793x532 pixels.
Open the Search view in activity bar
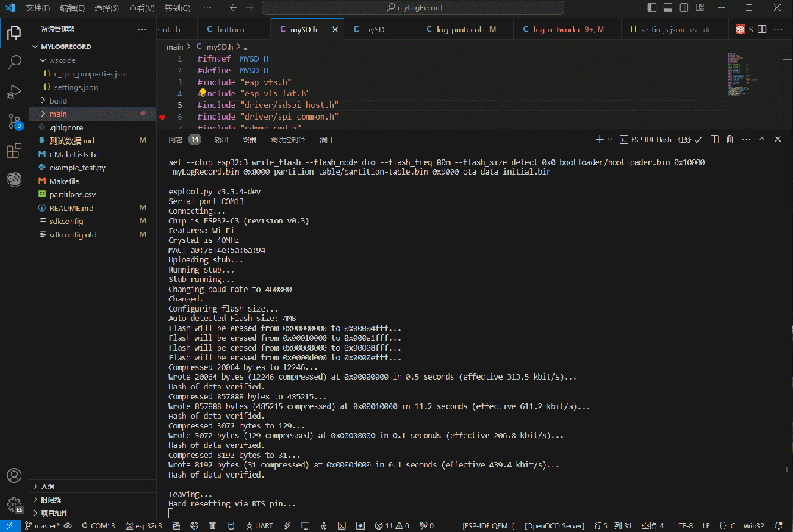click(x=14, y=62)
